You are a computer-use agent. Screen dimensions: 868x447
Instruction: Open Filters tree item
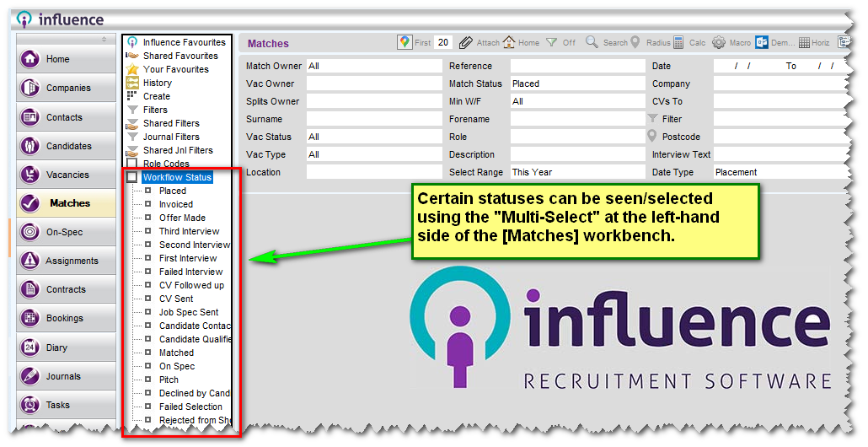pos(155,110)
